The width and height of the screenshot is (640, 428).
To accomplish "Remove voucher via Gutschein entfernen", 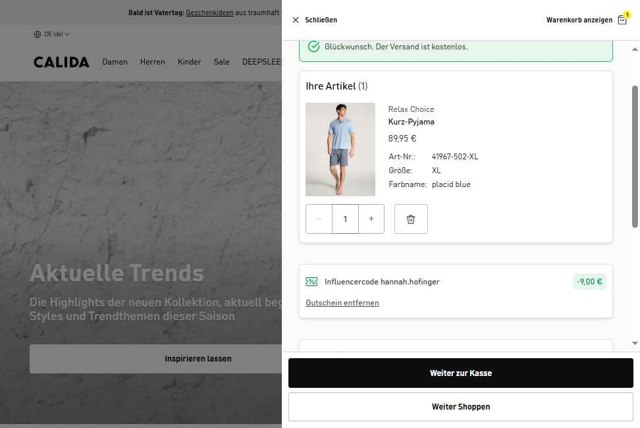I will click(342, 303).
